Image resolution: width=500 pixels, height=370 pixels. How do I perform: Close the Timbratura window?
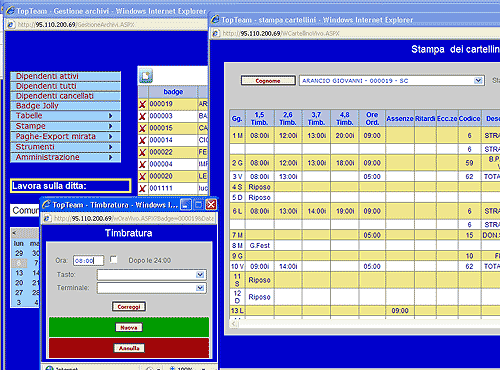211,204
